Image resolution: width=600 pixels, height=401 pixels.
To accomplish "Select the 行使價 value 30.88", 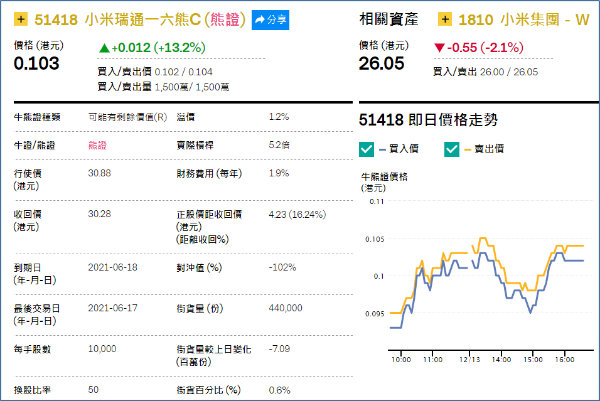I will coord(99,173).
